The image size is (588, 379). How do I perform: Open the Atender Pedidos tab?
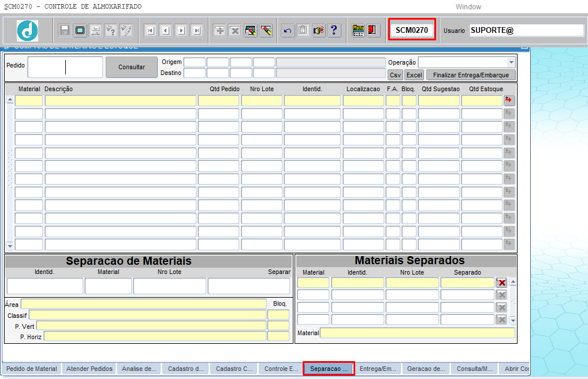(90, 369)
